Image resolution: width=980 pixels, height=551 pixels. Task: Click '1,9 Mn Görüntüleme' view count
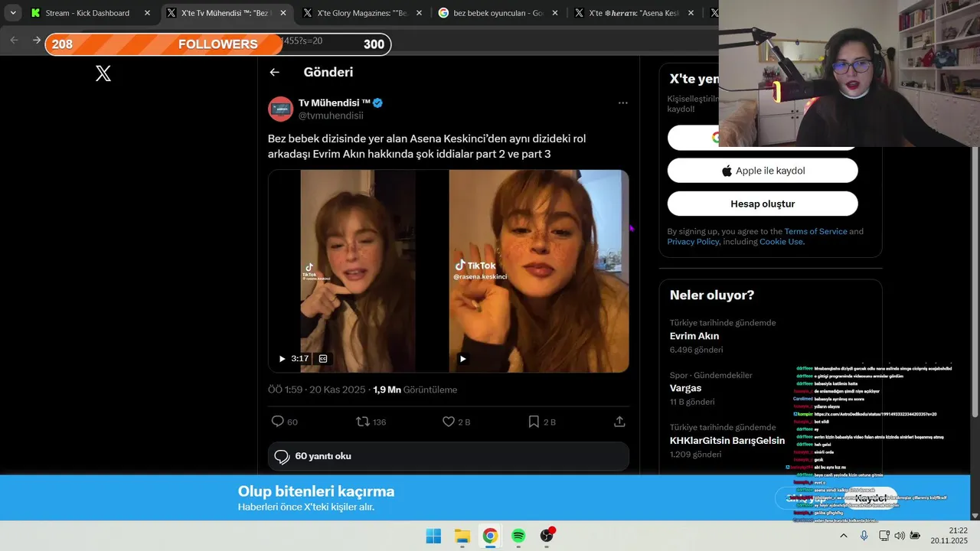coord(415,390)
